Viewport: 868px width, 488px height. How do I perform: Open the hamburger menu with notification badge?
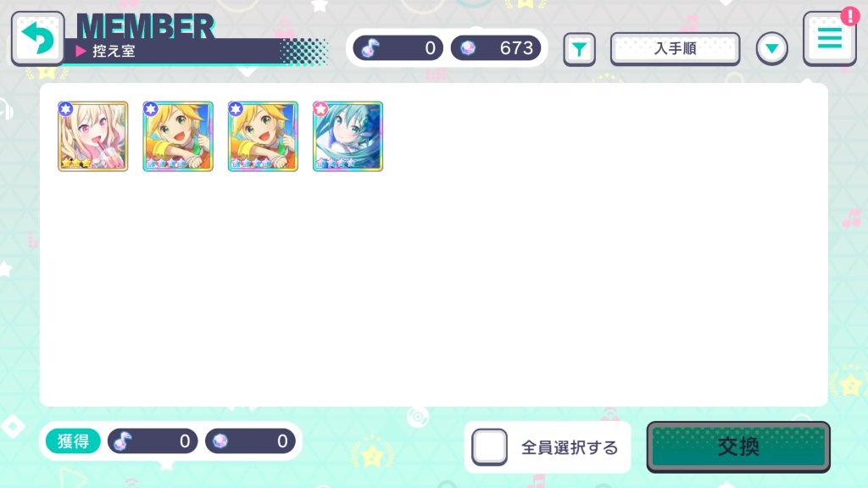829,38
